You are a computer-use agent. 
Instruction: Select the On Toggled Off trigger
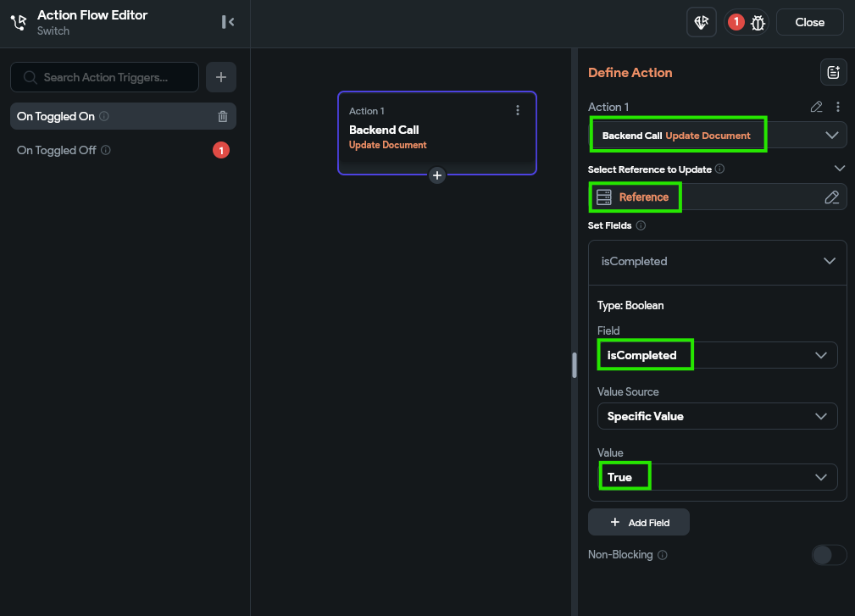click(x=123, y=150)
